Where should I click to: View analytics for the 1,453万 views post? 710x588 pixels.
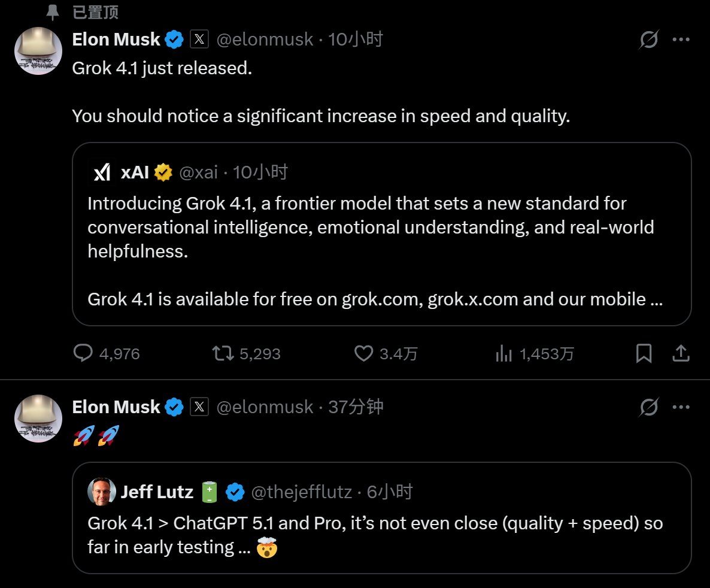click(x=503, y=353)
